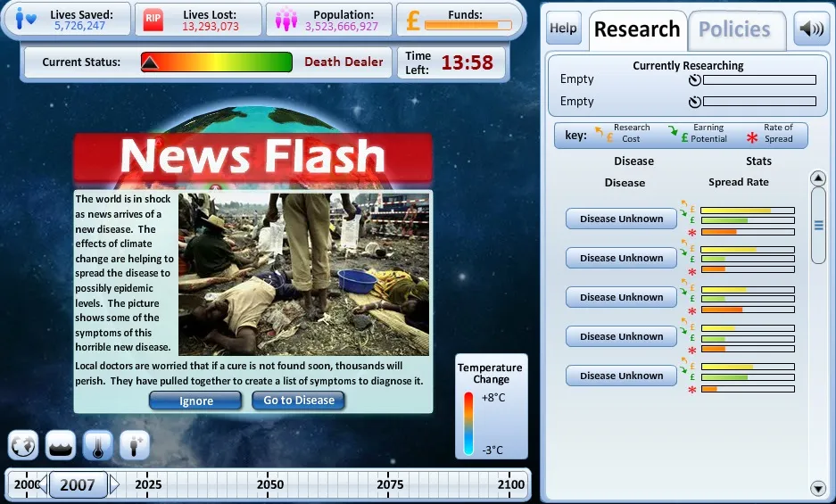Click the red Rate of Spread asterisk key
The height and width of the screenshot is (504, 836).
pyautogui.click(x=752, y=137)
